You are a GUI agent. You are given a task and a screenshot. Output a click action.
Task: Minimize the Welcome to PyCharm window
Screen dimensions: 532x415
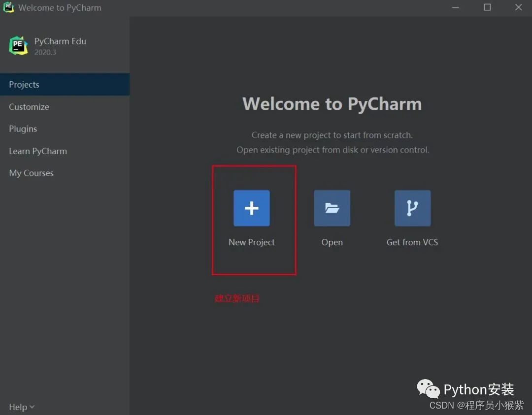coord(455,7)
